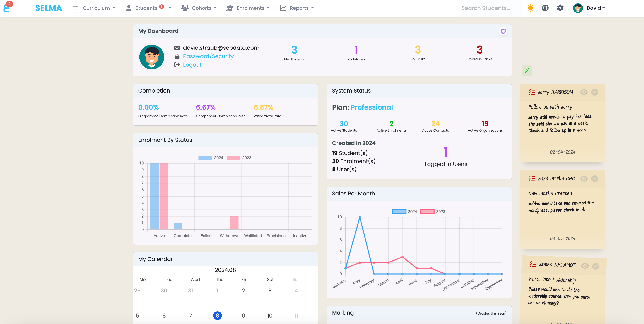Click the 2023 pink Withdrawn bar
Screen dimensions: 644x324
coord(234,223)
